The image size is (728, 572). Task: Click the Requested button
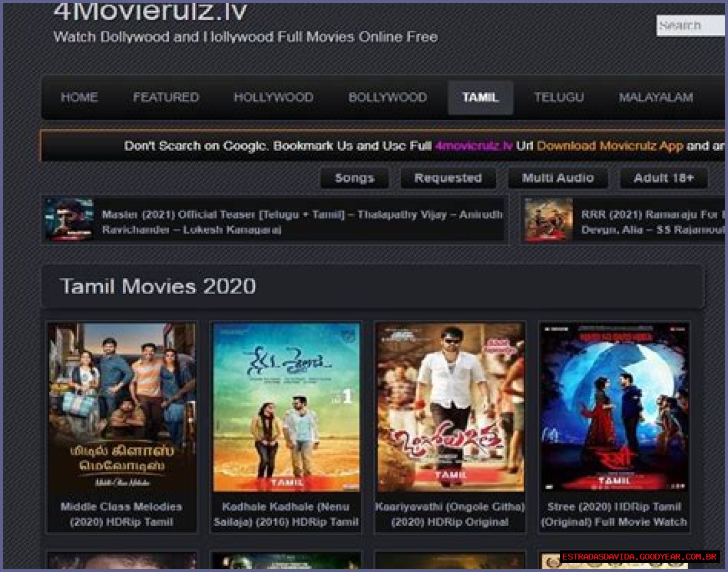(448, 178)
